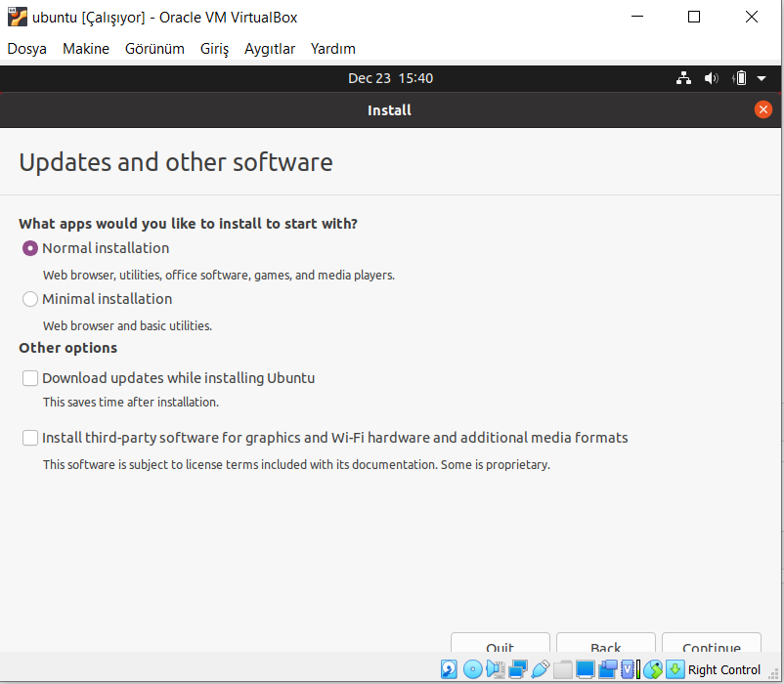Viewport: 784px width, 684px height.
Task: Open the Aygıtlar menu
Action: (x=270, y=49)
